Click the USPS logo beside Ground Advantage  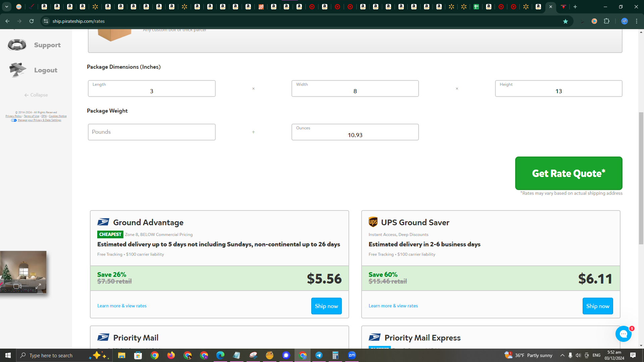point(103,222)
